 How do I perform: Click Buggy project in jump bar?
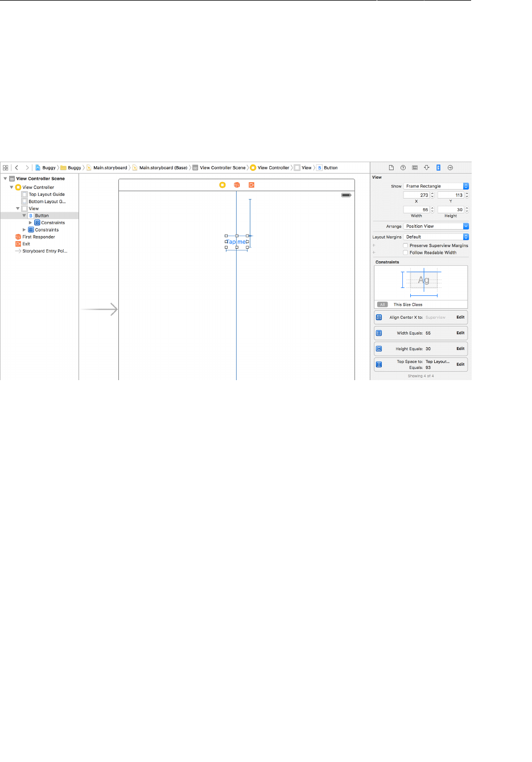(46, 168)
